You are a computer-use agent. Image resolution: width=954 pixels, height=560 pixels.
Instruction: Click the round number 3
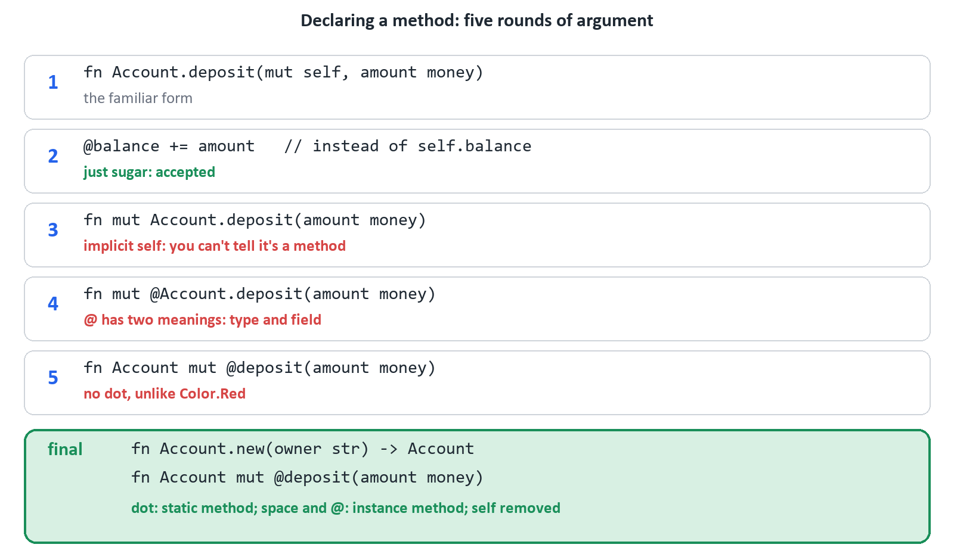pos(53,230)
